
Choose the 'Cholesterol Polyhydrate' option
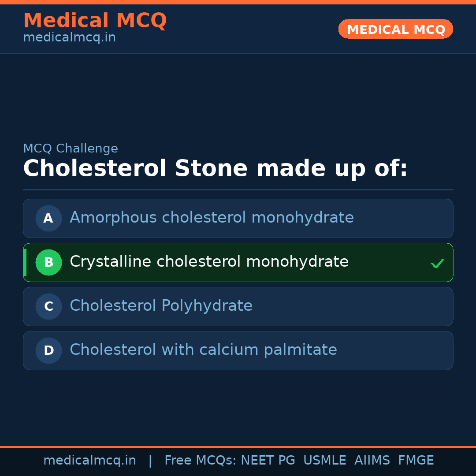[161, 306]
